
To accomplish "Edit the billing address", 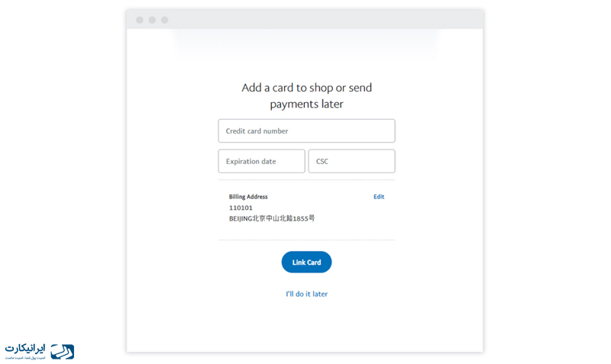I will coord(379,197).
